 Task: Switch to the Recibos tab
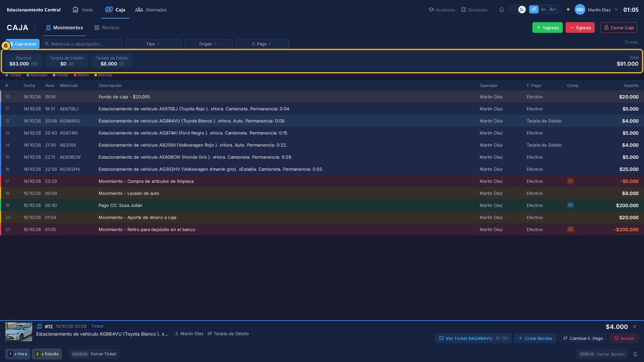click(x=107, y=28)
